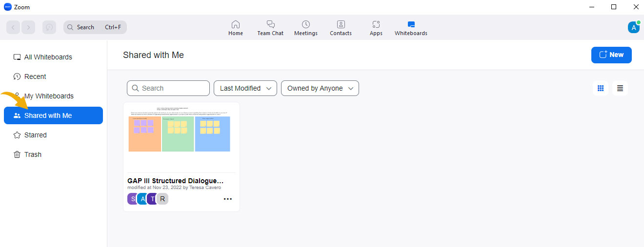Go to the Contacts tab

(x=341, y=28)
